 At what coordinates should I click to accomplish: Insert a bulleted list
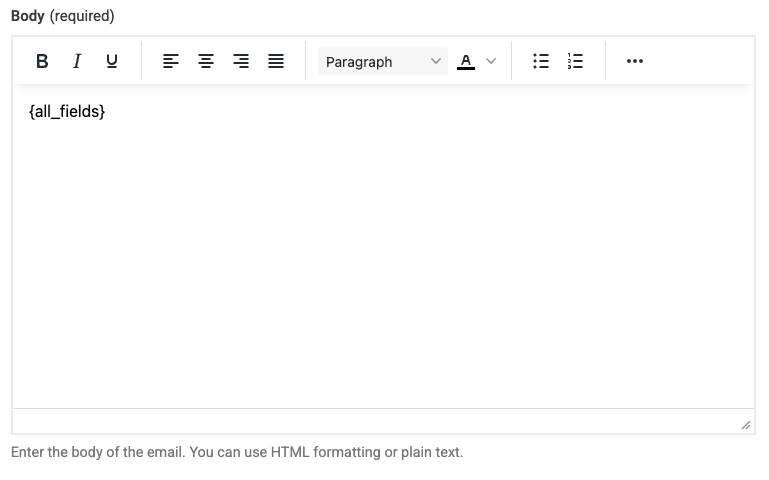pyautogui.click(x=541, y=61)
